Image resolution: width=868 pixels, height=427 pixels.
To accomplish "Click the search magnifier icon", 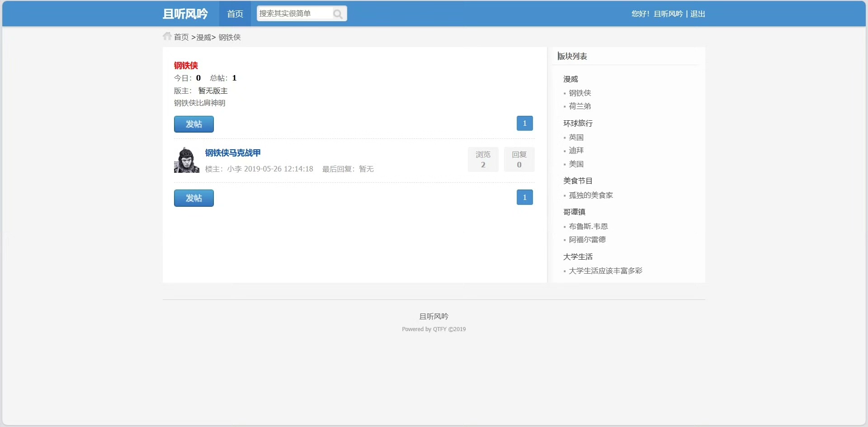I will point(338,14).
